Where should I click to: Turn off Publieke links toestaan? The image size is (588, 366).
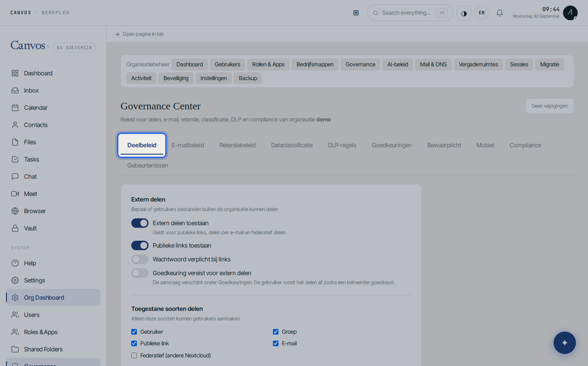(140, 245)
